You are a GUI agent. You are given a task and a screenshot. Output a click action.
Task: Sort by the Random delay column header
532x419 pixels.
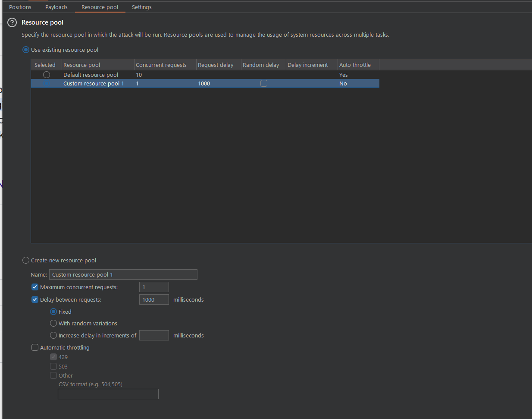263,65
